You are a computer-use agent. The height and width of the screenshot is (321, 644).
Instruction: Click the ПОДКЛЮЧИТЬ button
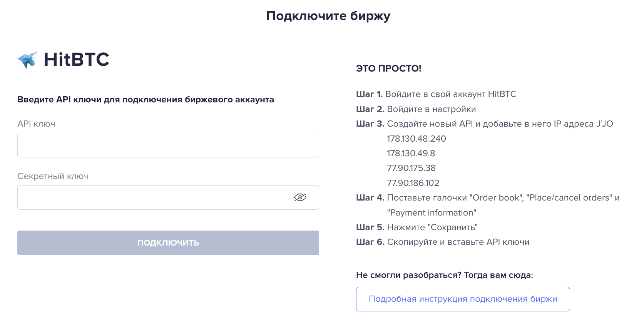168,243
